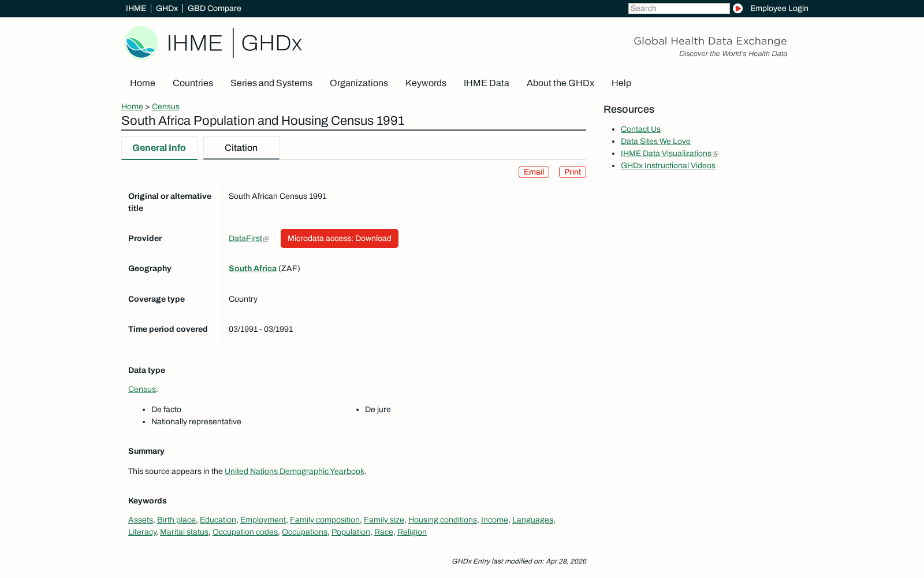This screenshot has width=924, height=578.
Task: Open GHDx Instructional Videos link
Action: [x=668, y=165]
